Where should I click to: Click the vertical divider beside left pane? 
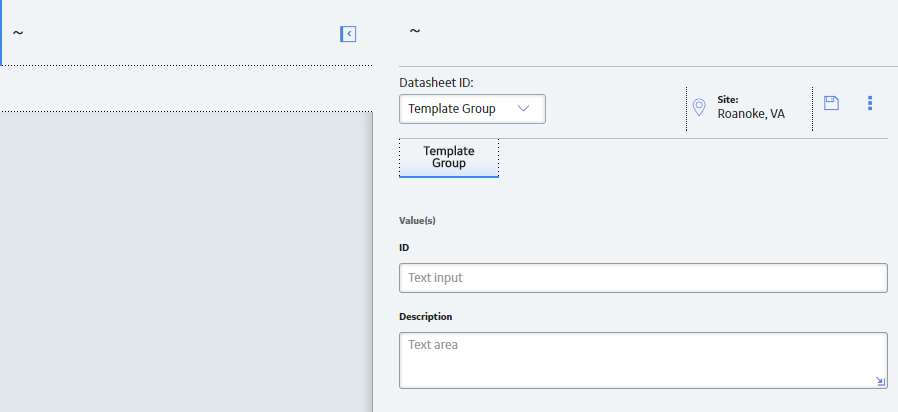click(373, 262)
